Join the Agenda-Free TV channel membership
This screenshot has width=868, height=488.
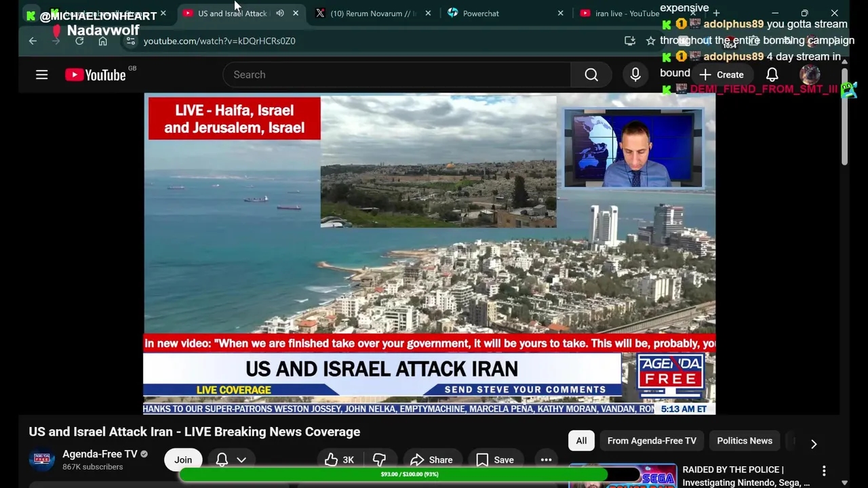tap(183, 460)
